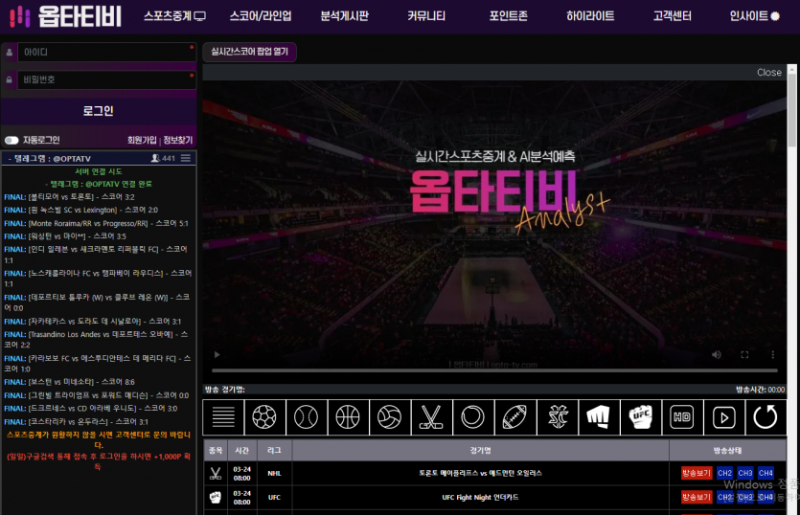Screen dimensions: 800x515
Task: Open the 스포츠중계 menu
Action: coord(174,16)
